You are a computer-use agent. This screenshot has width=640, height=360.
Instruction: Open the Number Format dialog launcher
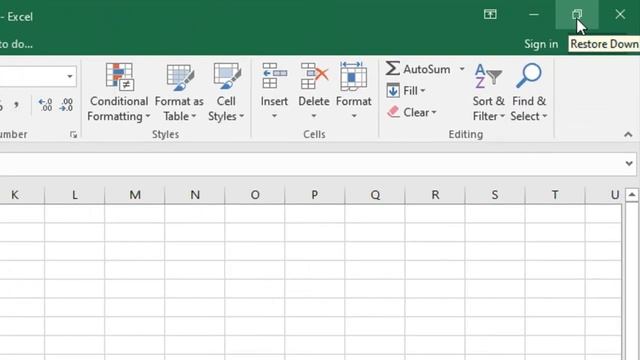pos(73,135)
